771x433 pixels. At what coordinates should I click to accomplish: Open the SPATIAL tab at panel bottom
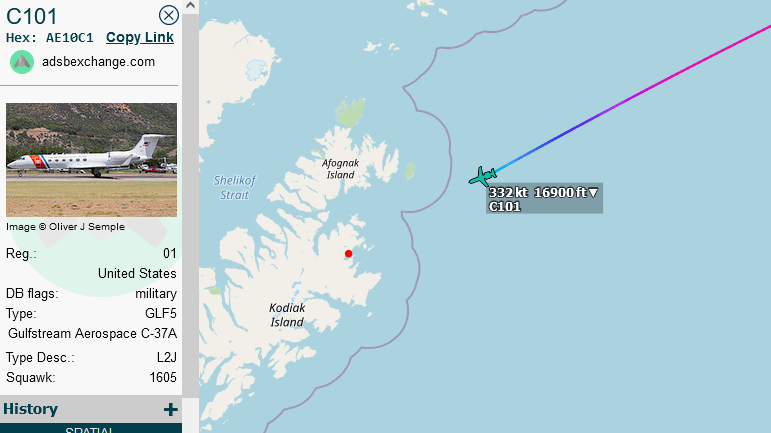coord(89,429)
